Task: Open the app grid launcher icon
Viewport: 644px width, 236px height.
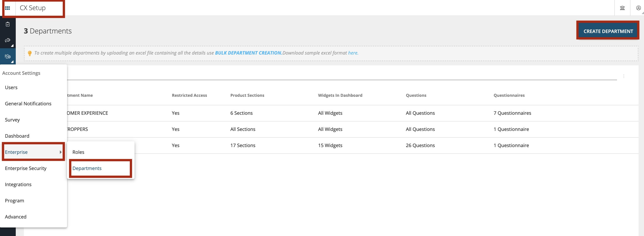Action: [x=7, y=8]
